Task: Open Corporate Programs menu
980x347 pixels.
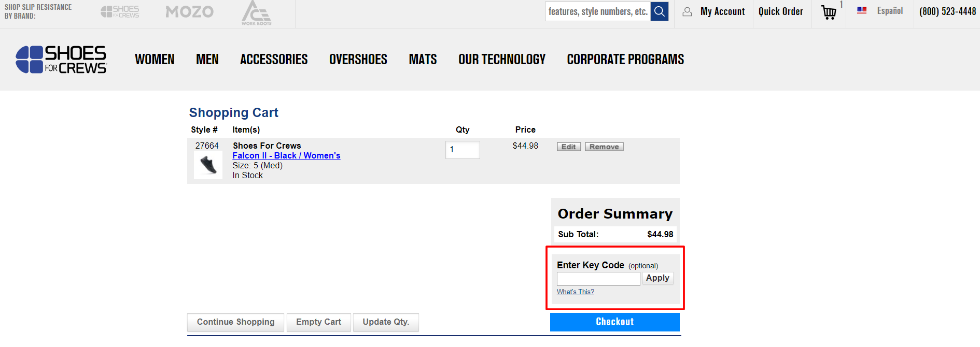Action: point(625,60)
